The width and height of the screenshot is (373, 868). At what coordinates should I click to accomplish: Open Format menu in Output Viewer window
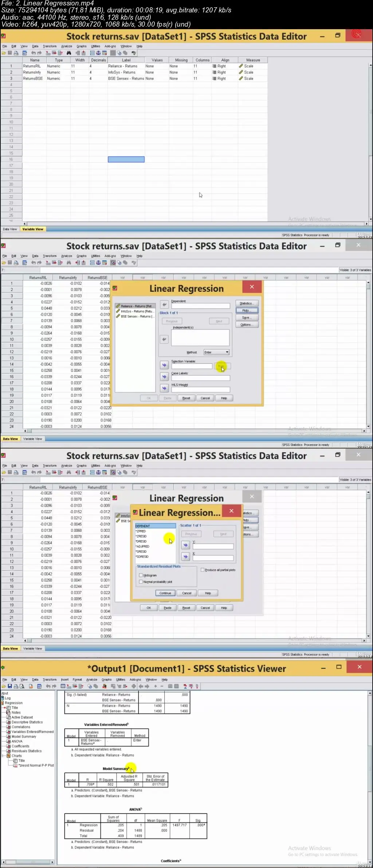pos(77,680)
